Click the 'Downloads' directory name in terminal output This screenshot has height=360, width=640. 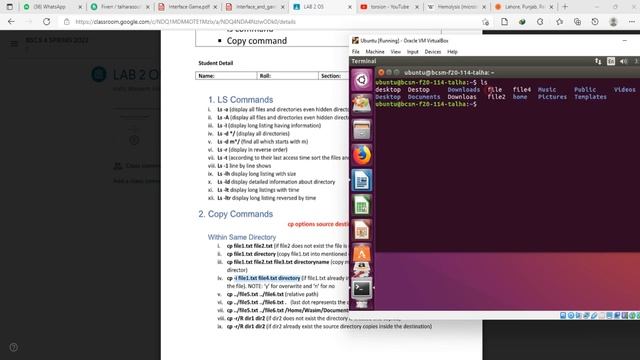[x=464, y=89]
